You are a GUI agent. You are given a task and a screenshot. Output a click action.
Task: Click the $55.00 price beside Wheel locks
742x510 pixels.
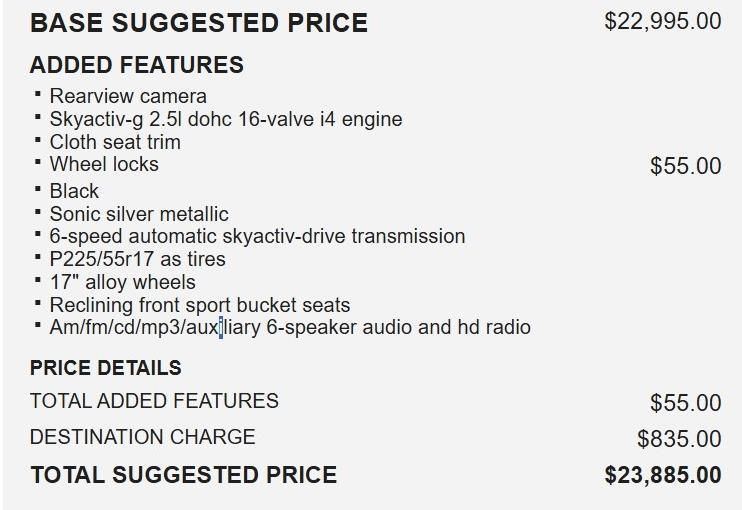(x=685, y=166)
